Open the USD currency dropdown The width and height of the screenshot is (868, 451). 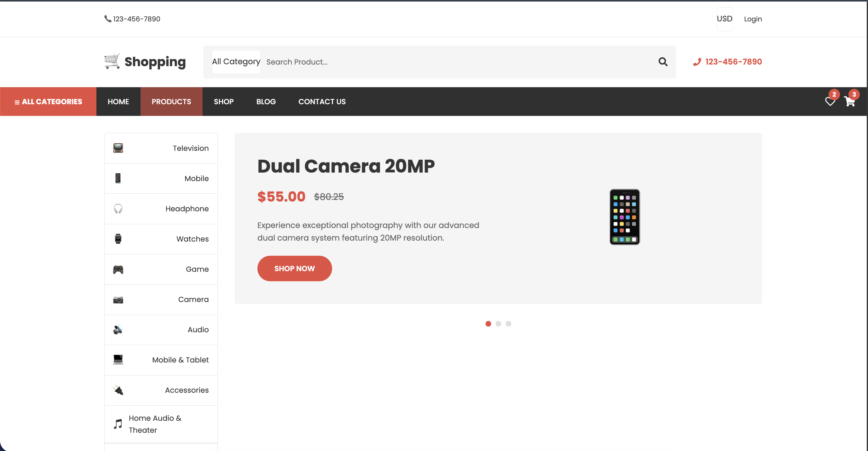click(724, 19)
